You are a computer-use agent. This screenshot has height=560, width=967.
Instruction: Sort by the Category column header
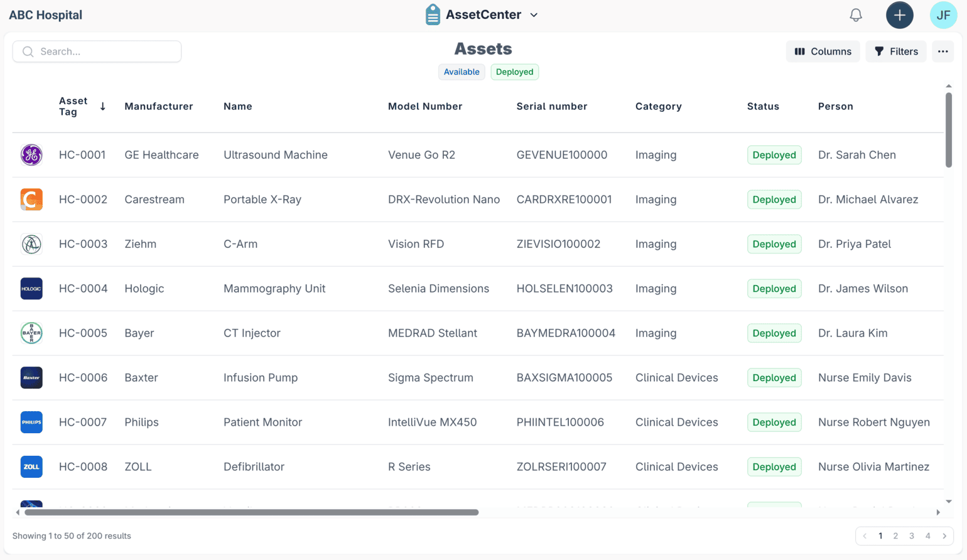[659, 106]
